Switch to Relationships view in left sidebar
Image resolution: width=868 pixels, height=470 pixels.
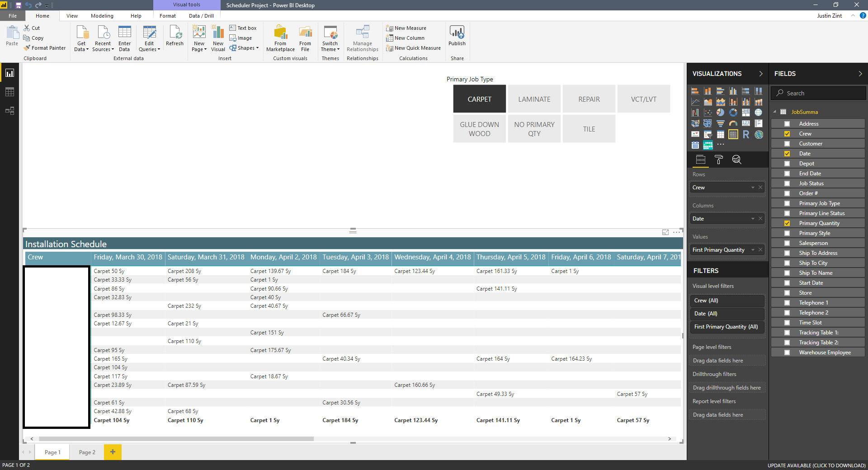coord(9,111)
